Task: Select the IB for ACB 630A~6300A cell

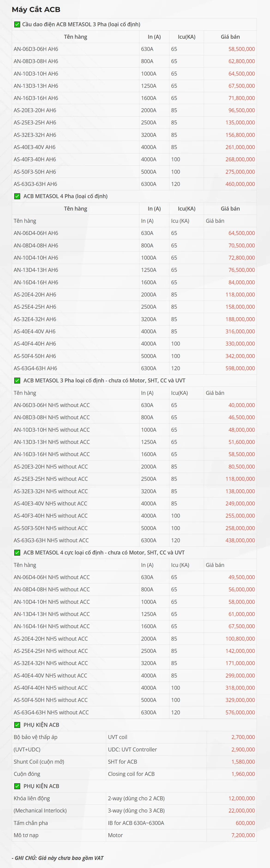Action: coord(136,823)
